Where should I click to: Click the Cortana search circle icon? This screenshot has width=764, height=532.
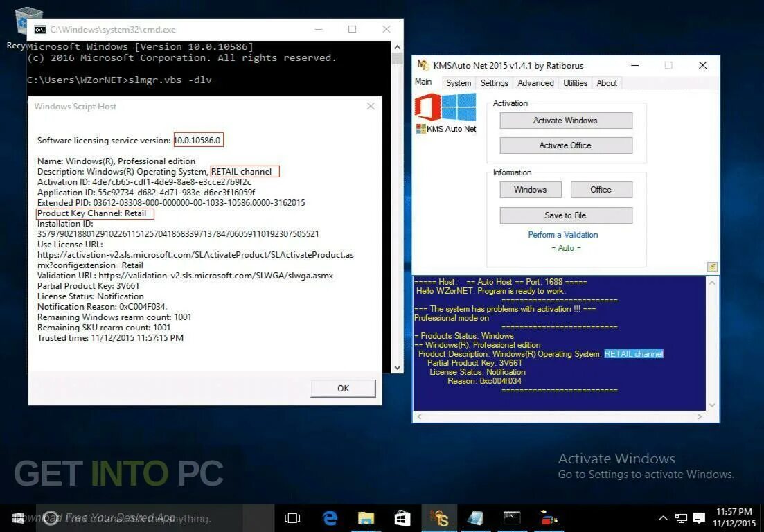pyautogui.click(x=51, y=518)
